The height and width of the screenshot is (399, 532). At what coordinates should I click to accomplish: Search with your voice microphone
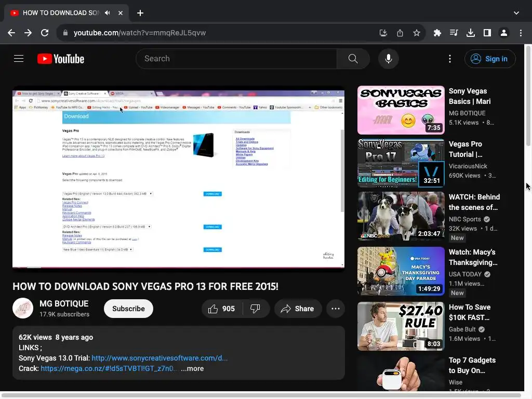click(x=389, y=59)
